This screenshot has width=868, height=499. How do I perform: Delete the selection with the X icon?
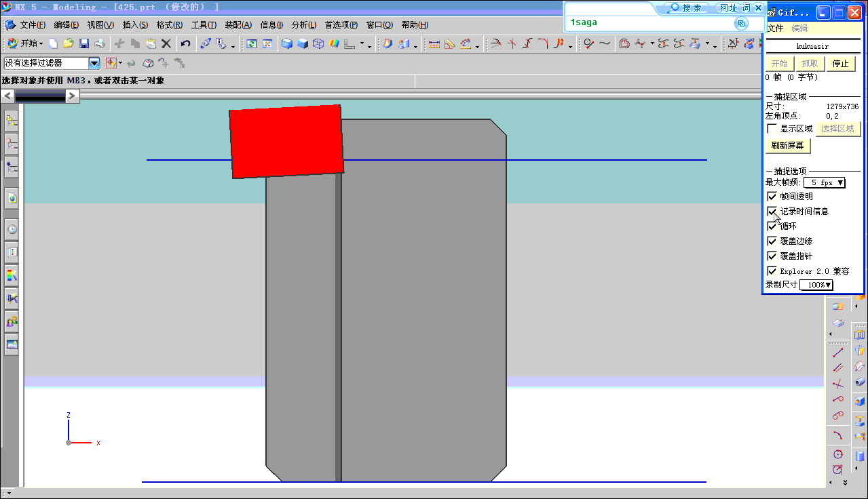[x=166, y=43]
